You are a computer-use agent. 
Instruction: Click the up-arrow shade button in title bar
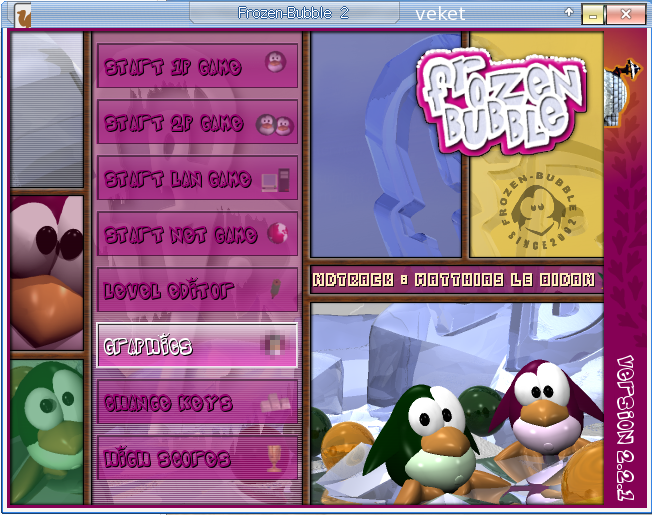tap(568, 12)
